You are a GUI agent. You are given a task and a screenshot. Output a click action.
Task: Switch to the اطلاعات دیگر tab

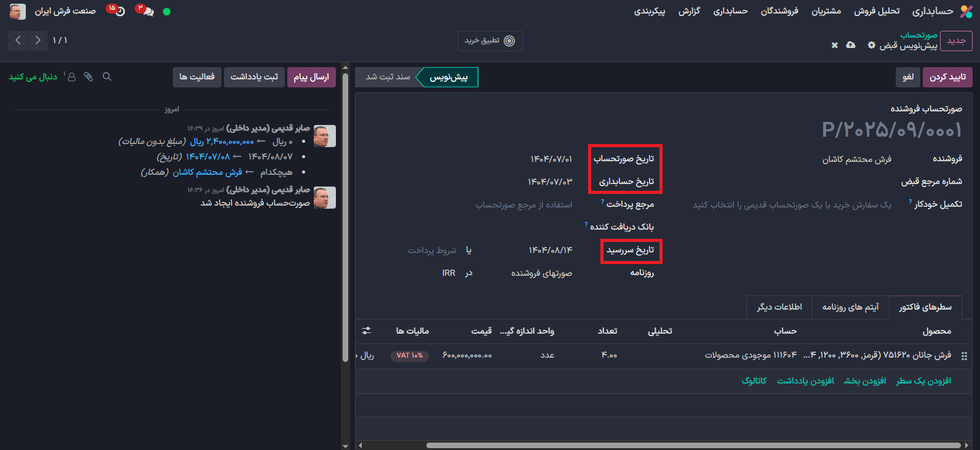pos(779,307)
